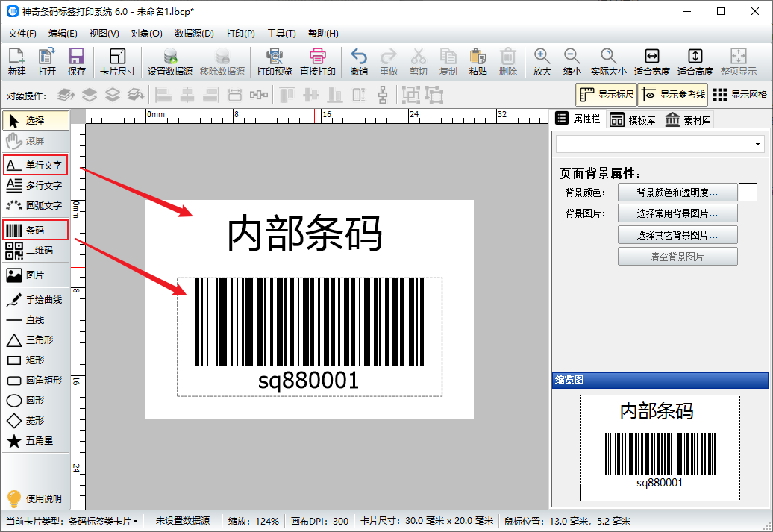Screen dimensions: 773x532
Task: Toggle 显示网格 grid display
Action: 740,95
